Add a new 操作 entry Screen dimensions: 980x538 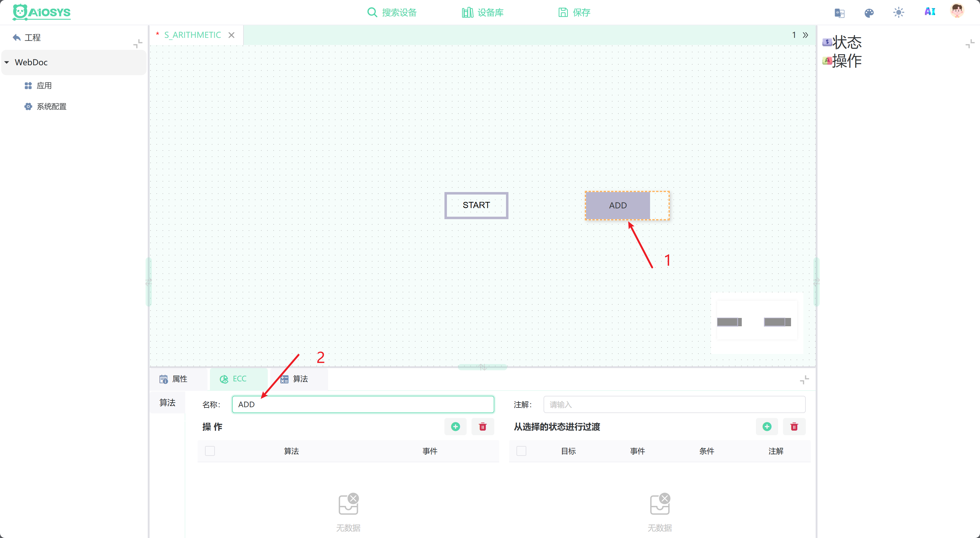(x=456, y=427)
